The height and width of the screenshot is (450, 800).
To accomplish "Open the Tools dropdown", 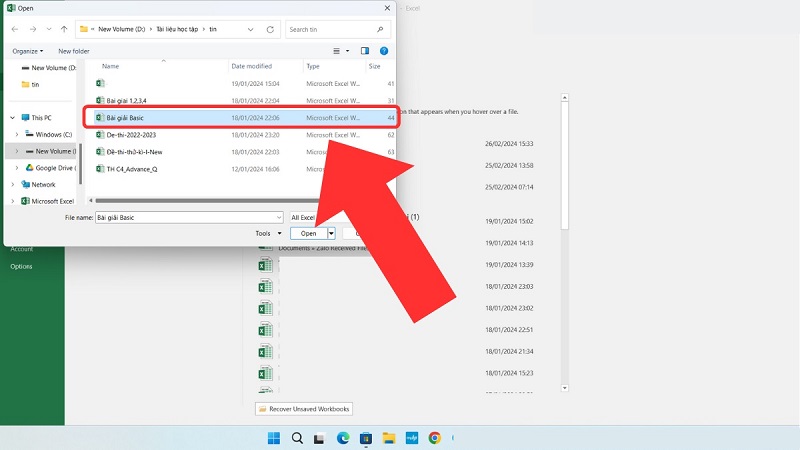I will tap(265, 233).
